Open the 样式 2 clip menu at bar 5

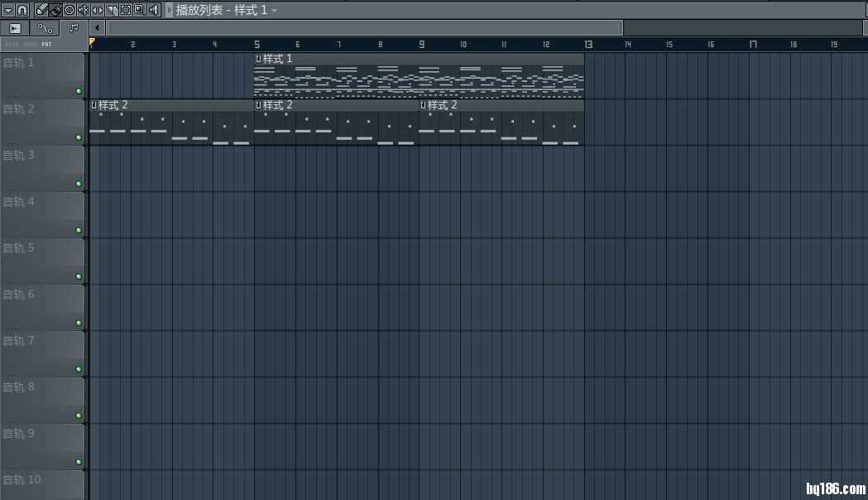tap(258, 105)
